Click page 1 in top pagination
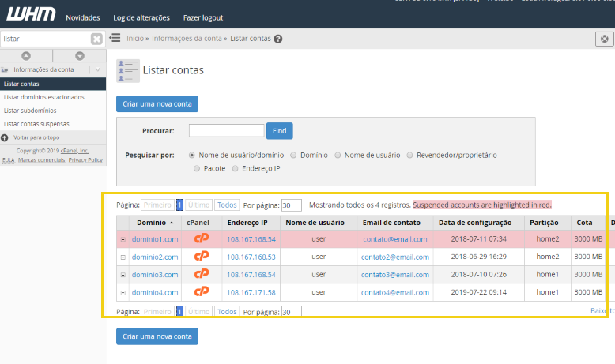615x364 pixels. tap(179, 205)
